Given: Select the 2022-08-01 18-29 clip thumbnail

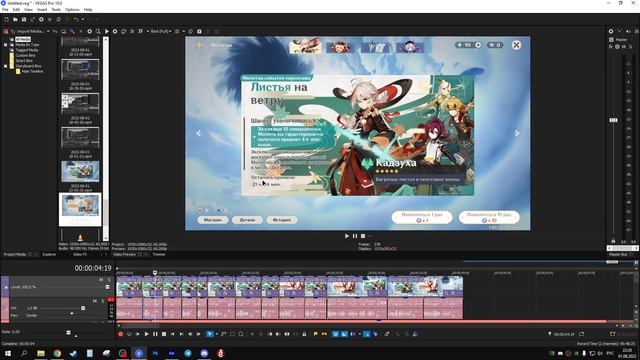Looking at the screenshot, I should point(80,71).
